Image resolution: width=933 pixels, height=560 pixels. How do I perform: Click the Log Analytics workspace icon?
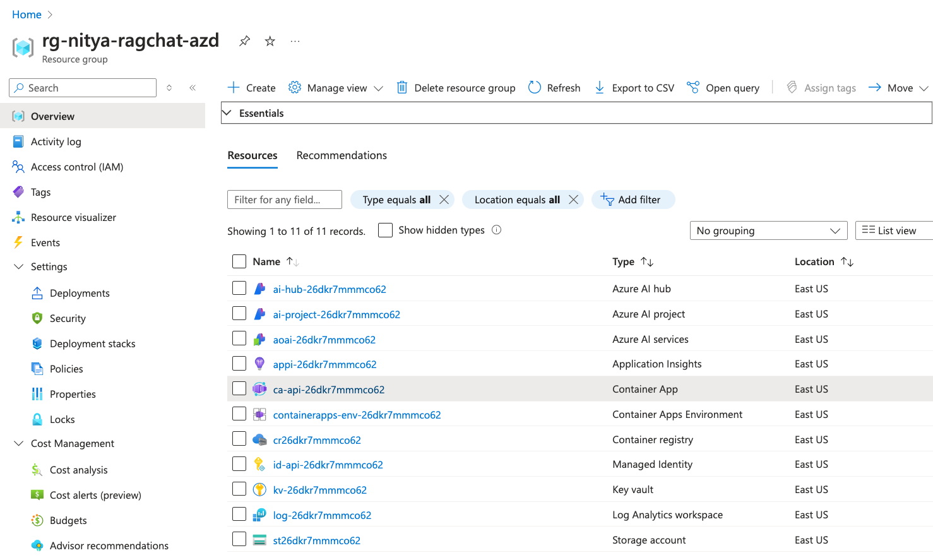[259, 515]
